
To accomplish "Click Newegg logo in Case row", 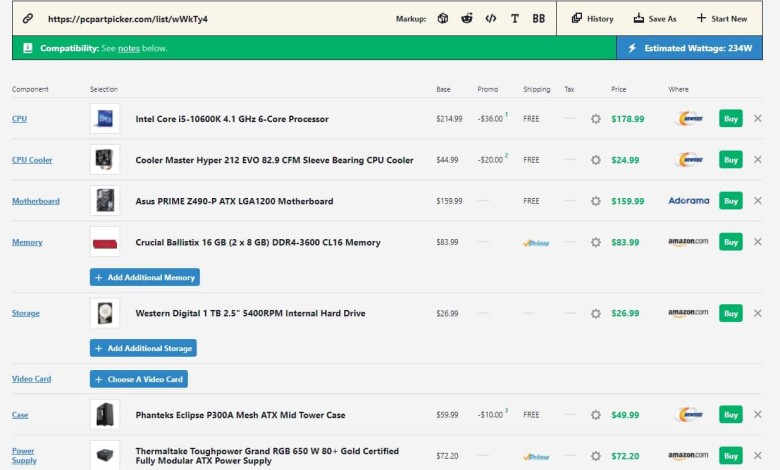I will (x=689, y=414).
